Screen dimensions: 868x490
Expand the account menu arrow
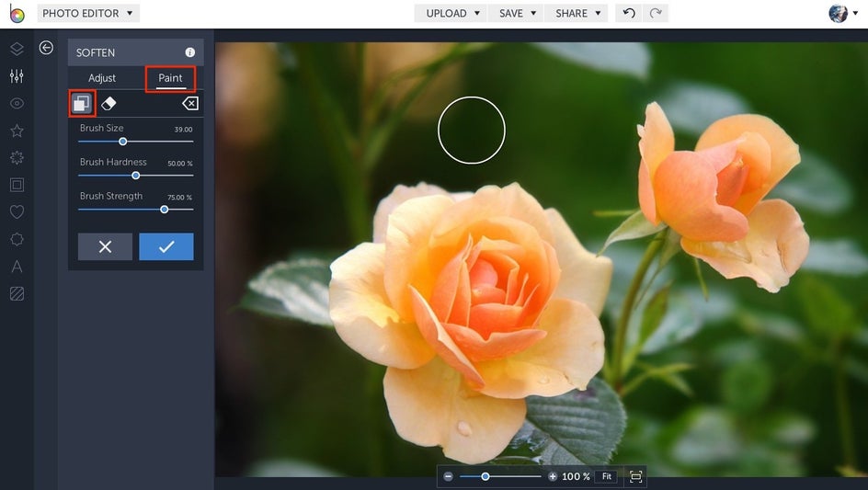(855, 13)
